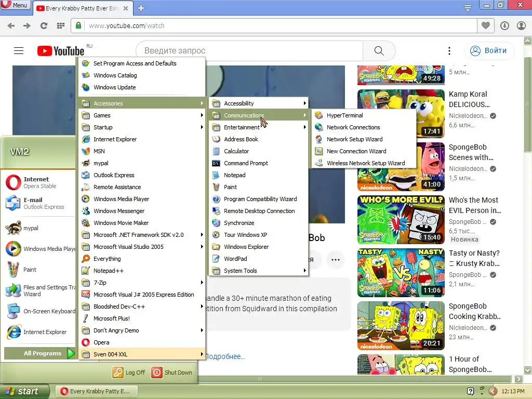Open HyperTerminal from Communications submenu

(363, 115)
